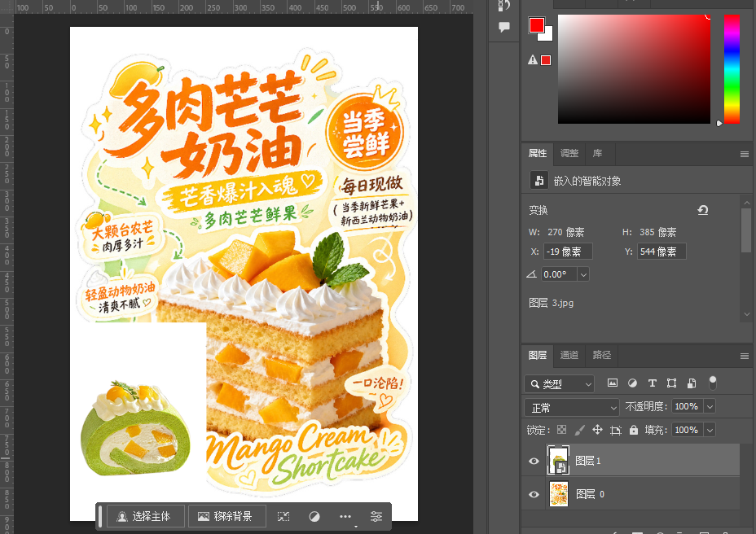Switch to the 调整 tab
The image size is (756, 534).
coord(569,153)
